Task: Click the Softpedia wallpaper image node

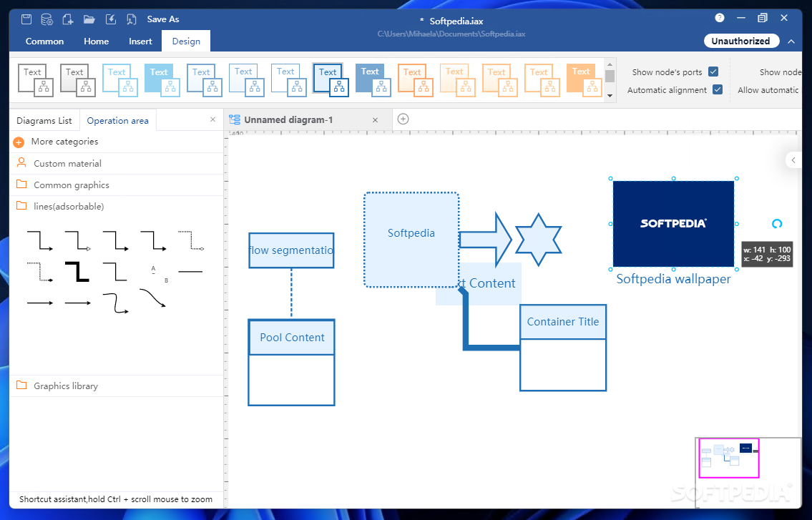Action: [x=673, y=224]
